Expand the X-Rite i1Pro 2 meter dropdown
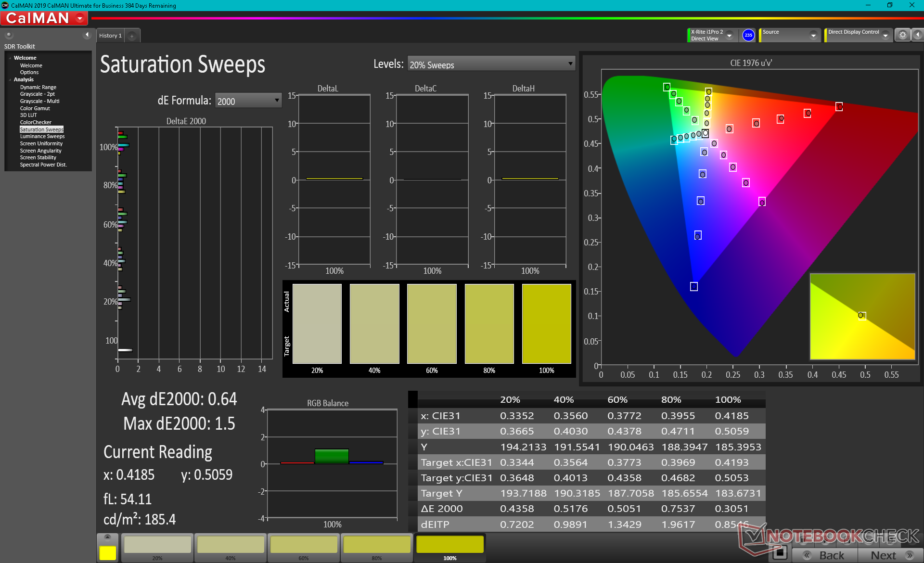 730,36
